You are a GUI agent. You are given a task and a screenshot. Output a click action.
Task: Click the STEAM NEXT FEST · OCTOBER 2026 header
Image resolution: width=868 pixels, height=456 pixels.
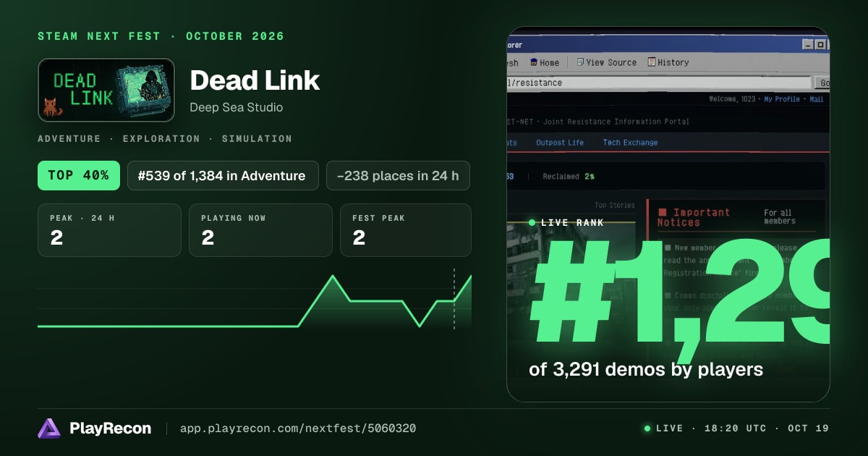[x=161, y=36]
